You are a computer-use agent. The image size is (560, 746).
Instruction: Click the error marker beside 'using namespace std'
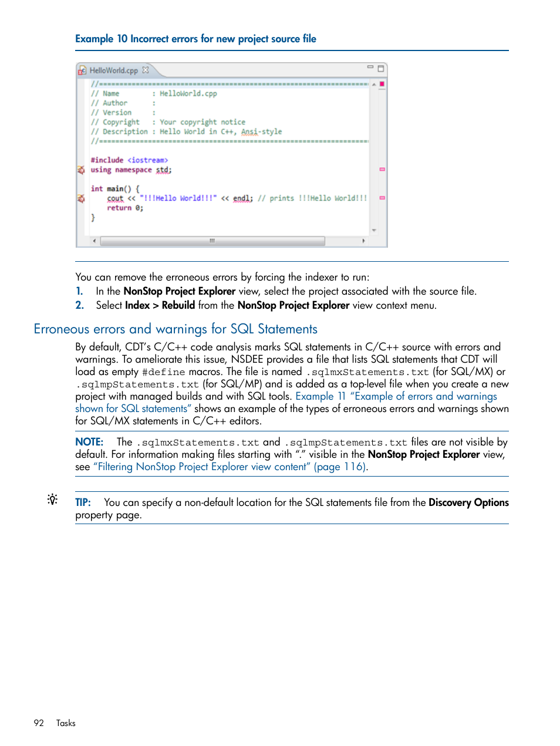pos(81,170)
